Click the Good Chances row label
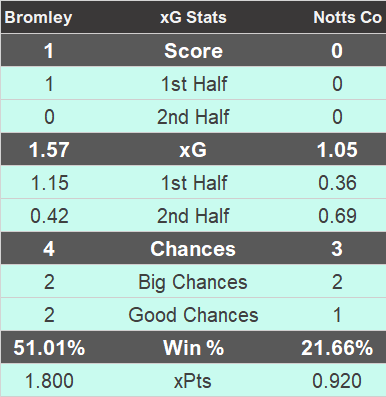The width and height of the screenshot is (386, 397). [193, 315]
